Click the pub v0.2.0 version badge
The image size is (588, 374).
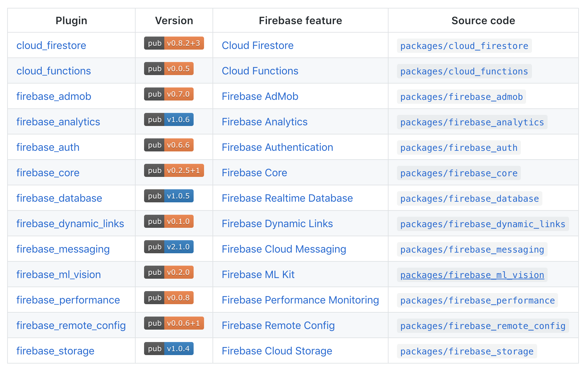tap(169, 272)
